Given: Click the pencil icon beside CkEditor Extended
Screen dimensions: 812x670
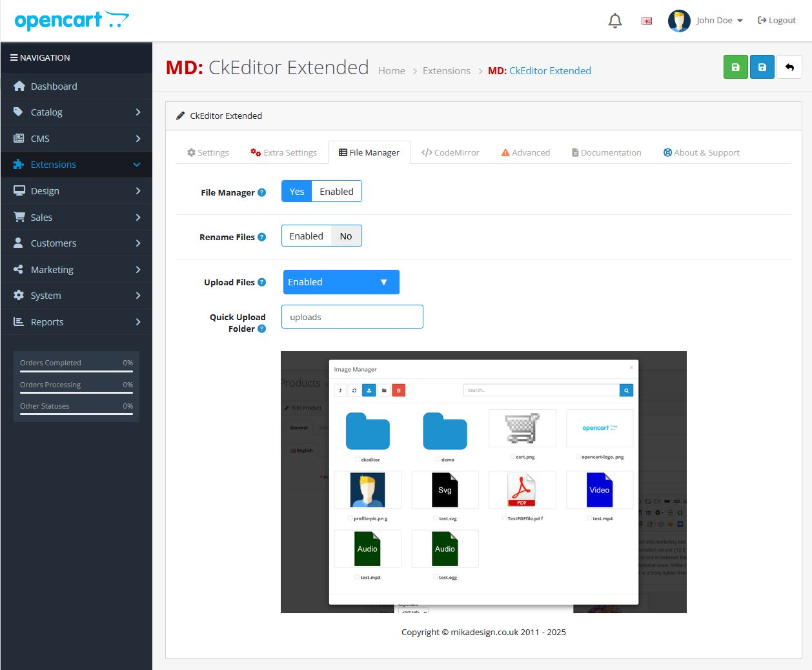Looking at the screenshot, I should (x=181, y=116).
